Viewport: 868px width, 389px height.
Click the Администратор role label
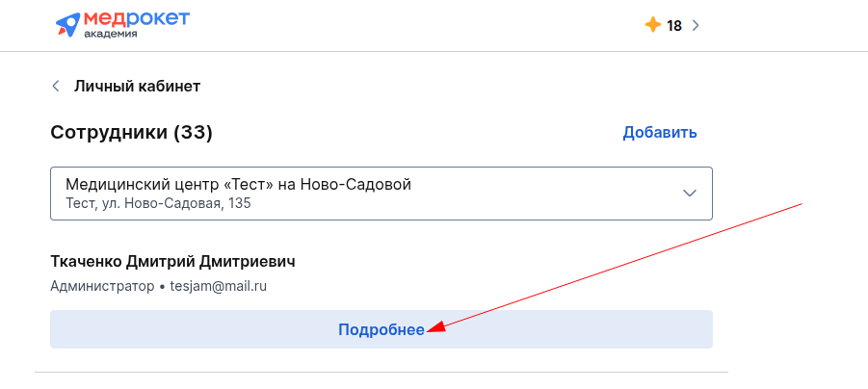[x=102, y=287]
